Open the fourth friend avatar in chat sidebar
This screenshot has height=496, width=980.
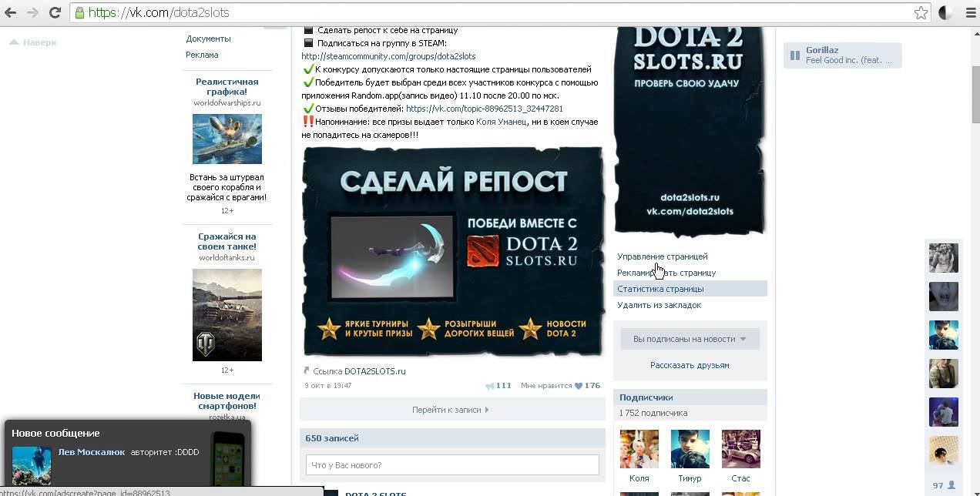[x=943, y=374]
